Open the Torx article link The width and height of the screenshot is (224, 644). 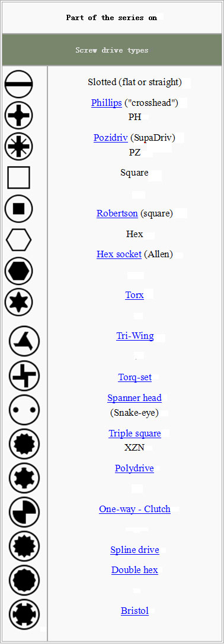point(135,295)
